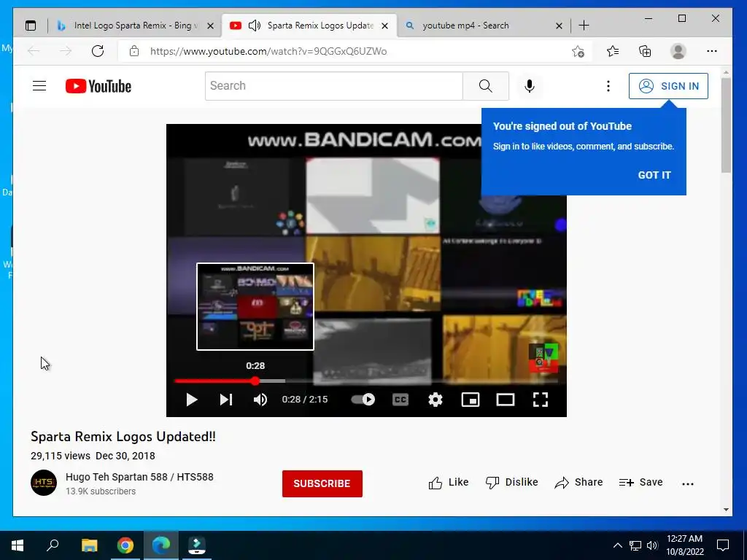Screen dimensions: 747x560
Task: Close the youtube mp4 - Search tab
Action: point(559,26)
